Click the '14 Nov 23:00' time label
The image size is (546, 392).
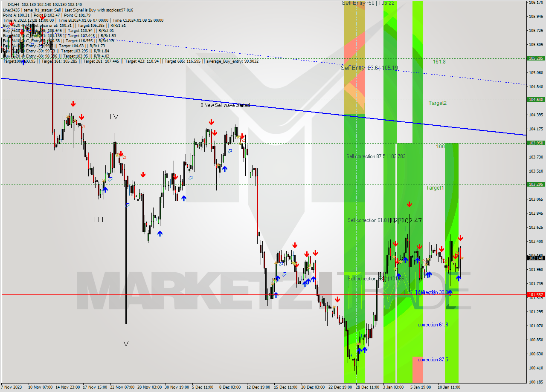[68, 387]
